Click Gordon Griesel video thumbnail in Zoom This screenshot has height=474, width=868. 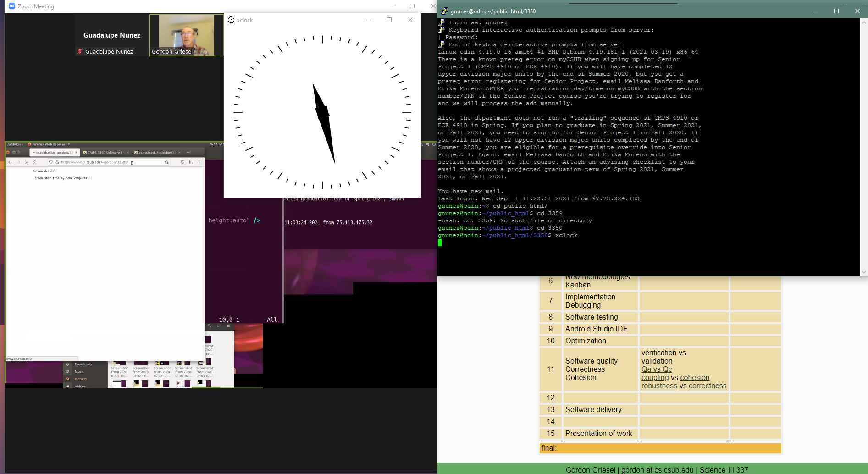[x=186, y=35]
